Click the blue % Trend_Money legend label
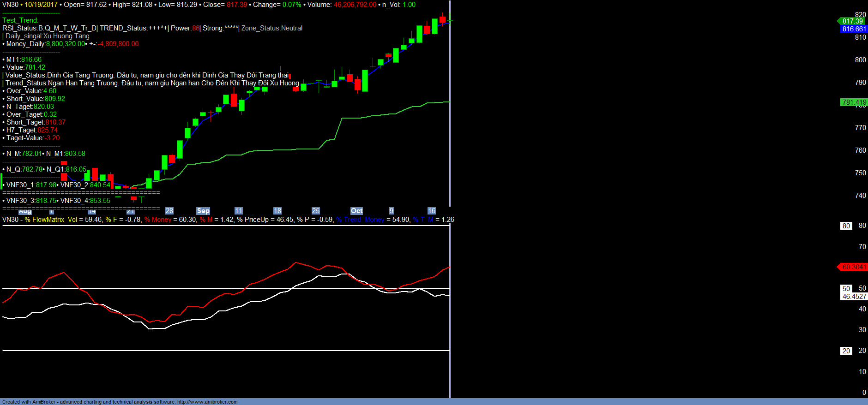The height and width of the screenshot is (405, 868). [360, 220]
